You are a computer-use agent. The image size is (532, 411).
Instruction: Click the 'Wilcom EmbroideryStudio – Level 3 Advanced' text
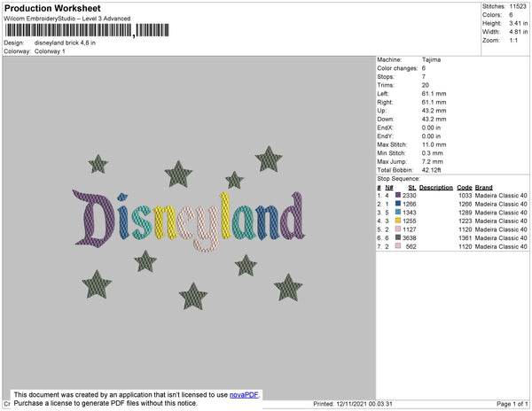[67, 19]
